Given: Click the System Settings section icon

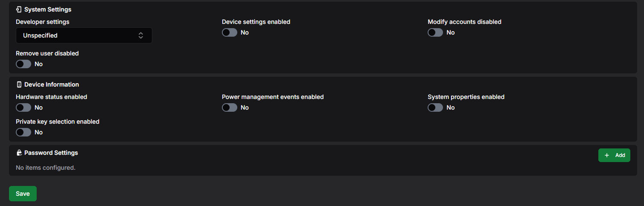Looking at the screenshot, I should (19, 9).
